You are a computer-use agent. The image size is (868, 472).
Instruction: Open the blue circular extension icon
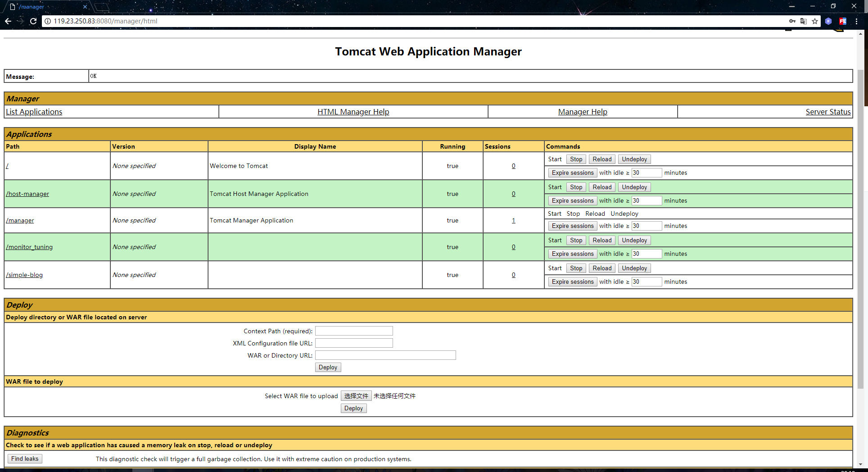(828, 21)
